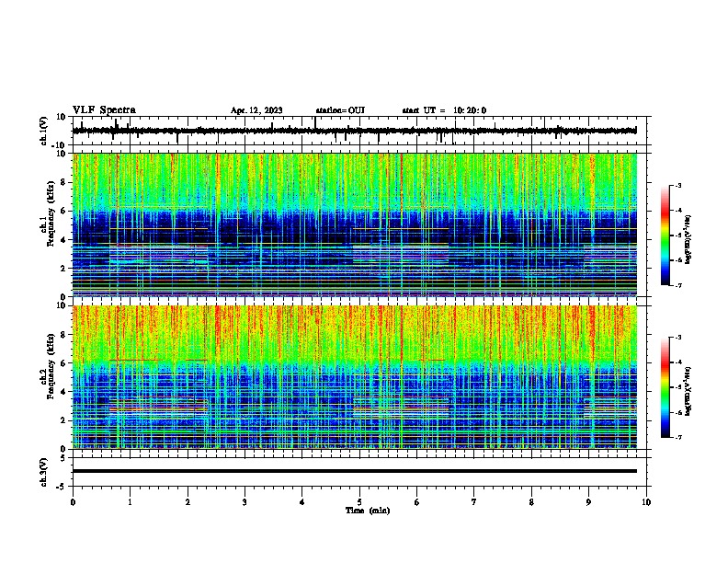The image size is (728, 563).
Task: Click time axis tick label "8"
Action: [x=531, y=502]
